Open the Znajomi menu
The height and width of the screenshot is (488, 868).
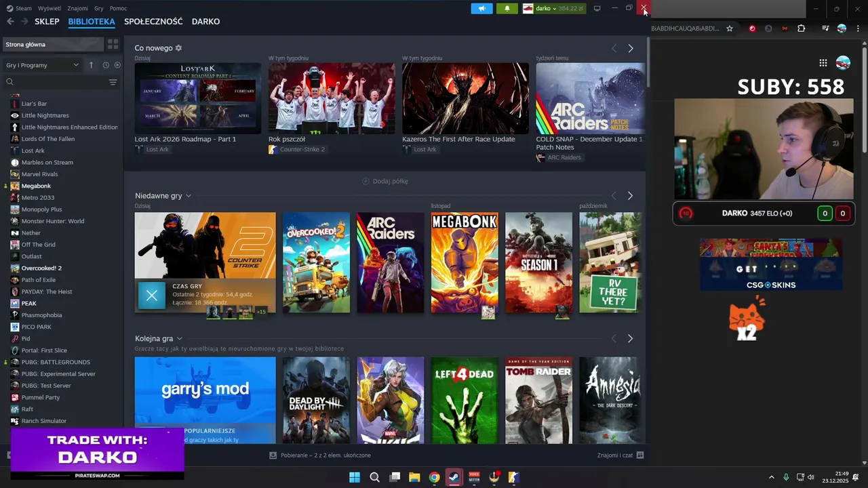[x=78, y=8]
